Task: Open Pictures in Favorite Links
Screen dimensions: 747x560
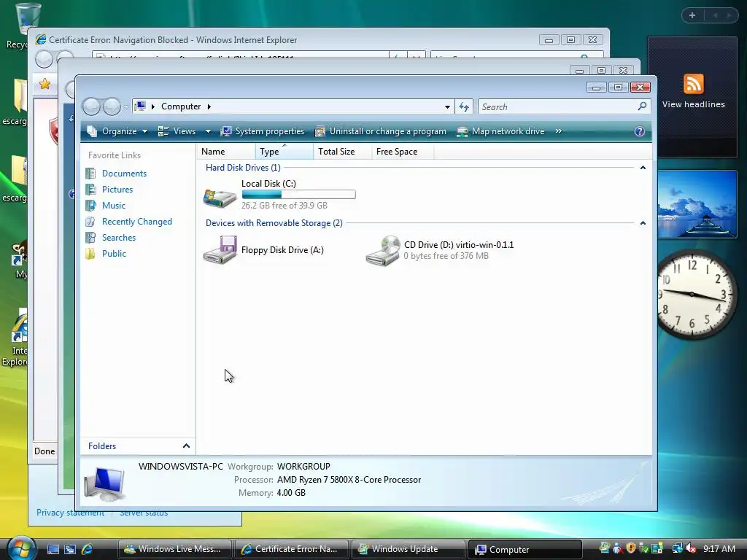Action: tap(117, 190)
